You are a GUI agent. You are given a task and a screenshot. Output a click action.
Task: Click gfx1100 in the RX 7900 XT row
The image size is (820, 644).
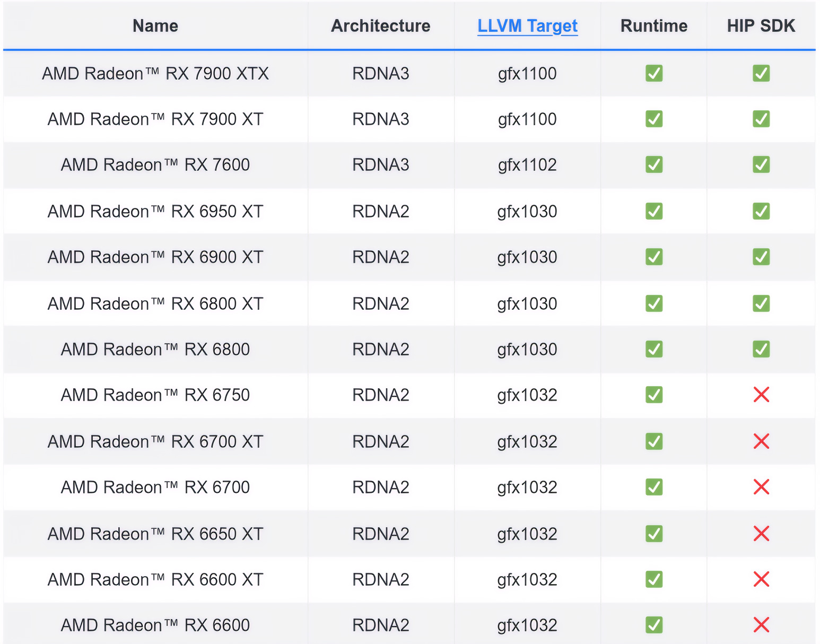point(527,119)
